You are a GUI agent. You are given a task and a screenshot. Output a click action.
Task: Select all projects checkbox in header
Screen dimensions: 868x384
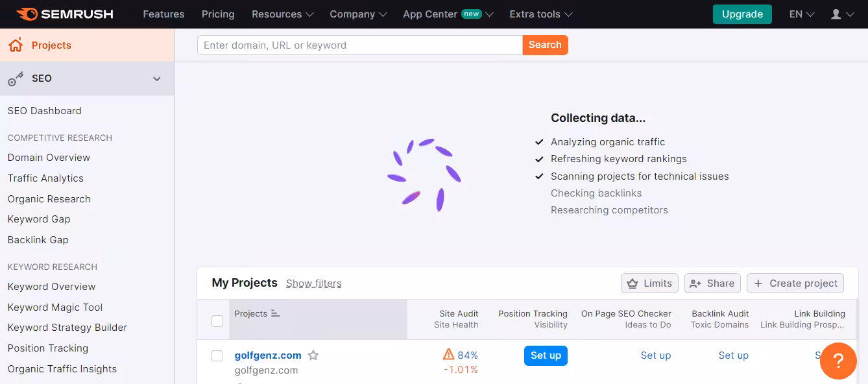click(217, 320)
